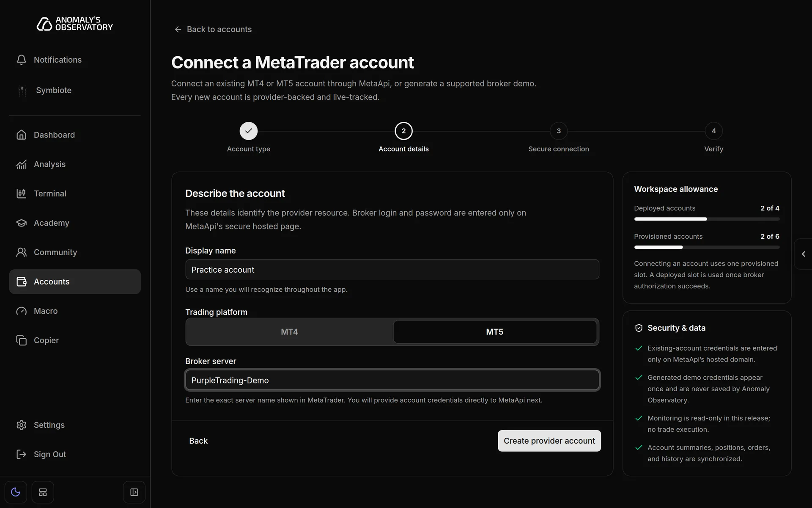
Task: Open the Terminal candlestick icon
Action: 22,193
